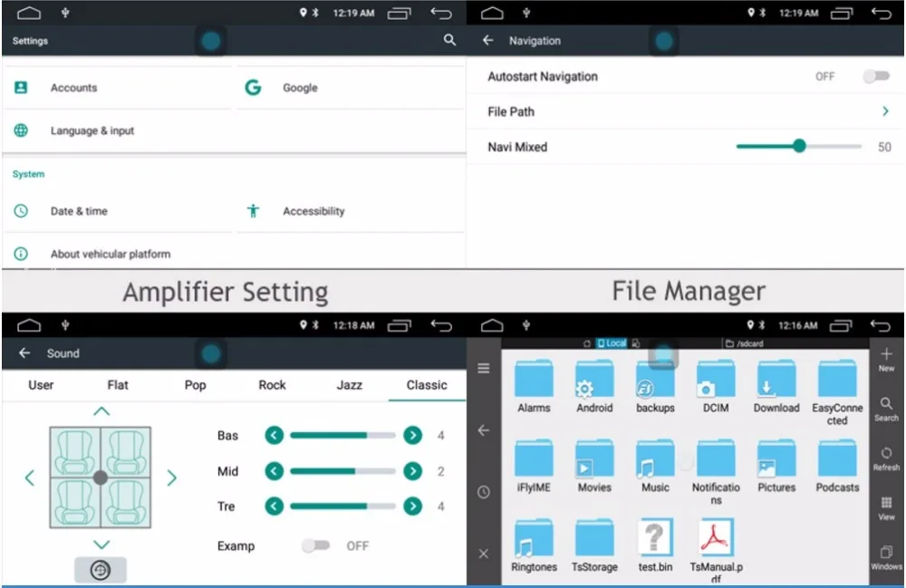Viewport: 906px width, 588px height.
Task: Open the DCIM folder
Action: pyautogui.click(x=716, y=386)
